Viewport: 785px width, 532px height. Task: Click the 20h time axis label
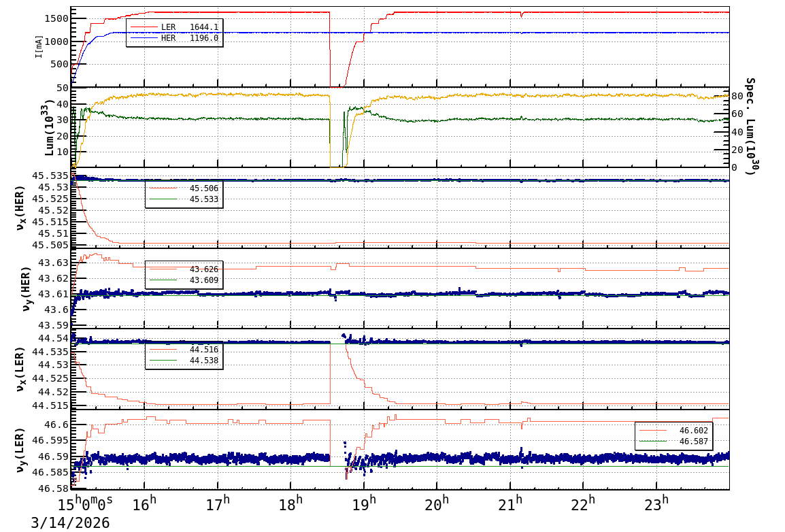(x=437, y=503)
